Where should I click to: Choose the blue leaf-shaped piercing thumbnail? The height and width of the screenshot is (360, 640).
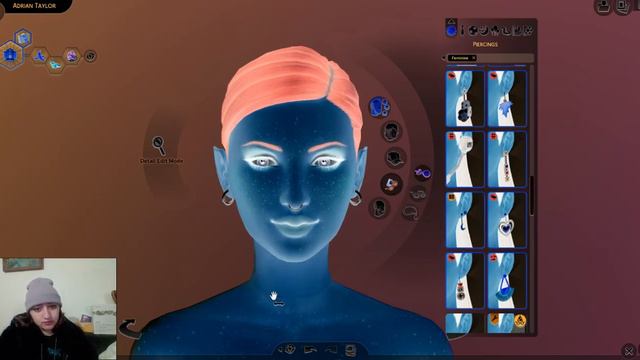click(x=507, y=99)
